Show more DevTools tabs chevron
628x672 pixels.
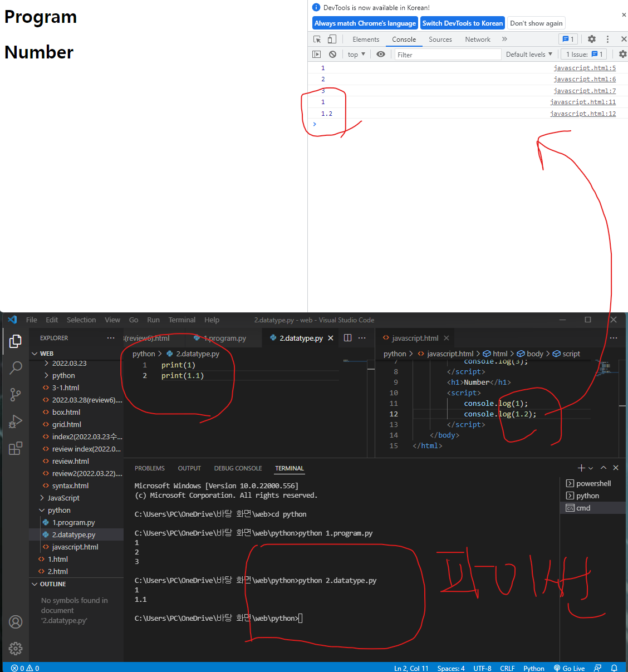point(504,39)
